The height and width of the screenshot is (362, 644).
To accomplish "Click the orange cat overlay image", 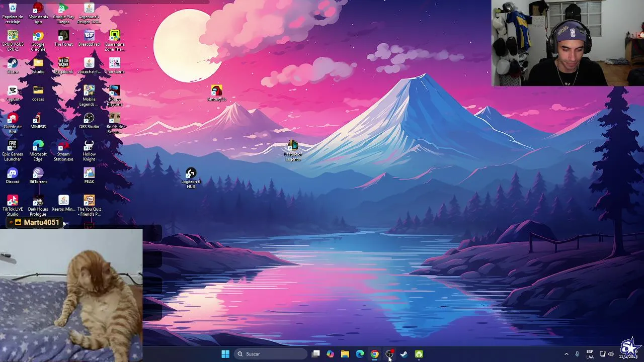I will [71, 295].
